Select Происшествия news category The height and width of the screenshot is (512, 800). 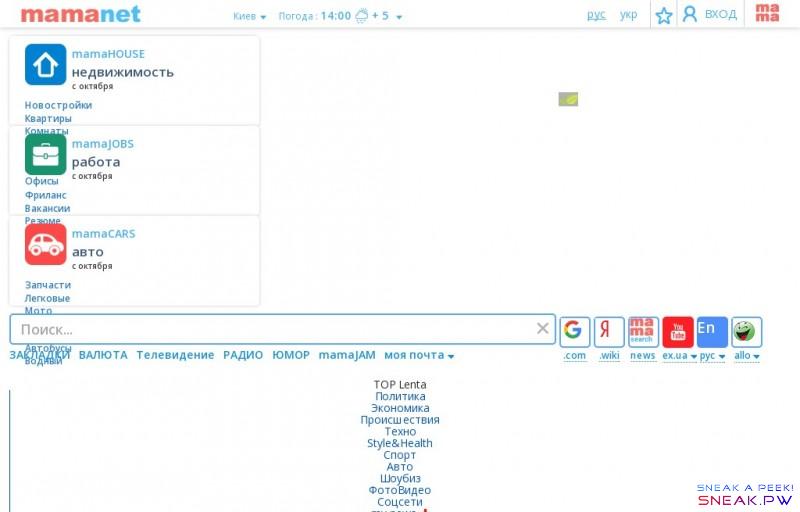coord(399,420)
